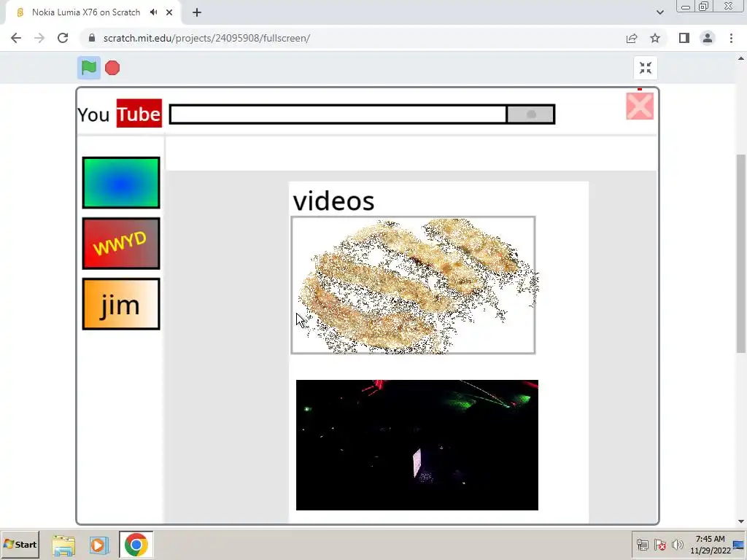The height and width of the screenshot is (560, 747).
Task: Play the dark laser lights video
Action: pos(417,445)
